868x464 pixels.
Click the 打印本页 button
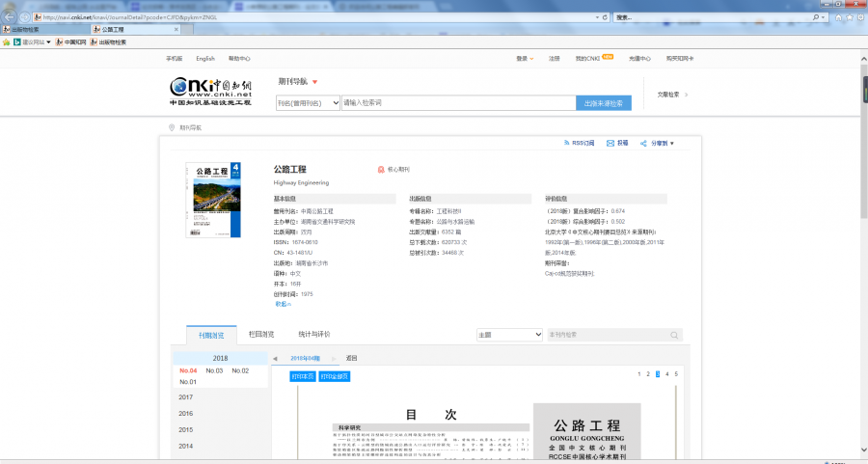(x=302, y=376)
